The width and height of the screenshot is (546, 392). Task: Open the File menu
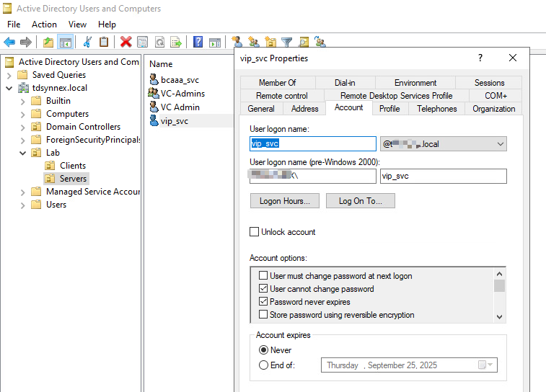click(x=14, y=24)
